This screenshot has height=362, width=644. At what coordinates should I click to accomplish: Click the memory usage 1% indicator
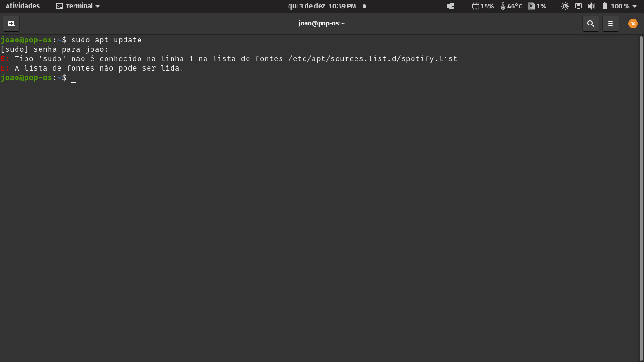[x=537, y=6]
